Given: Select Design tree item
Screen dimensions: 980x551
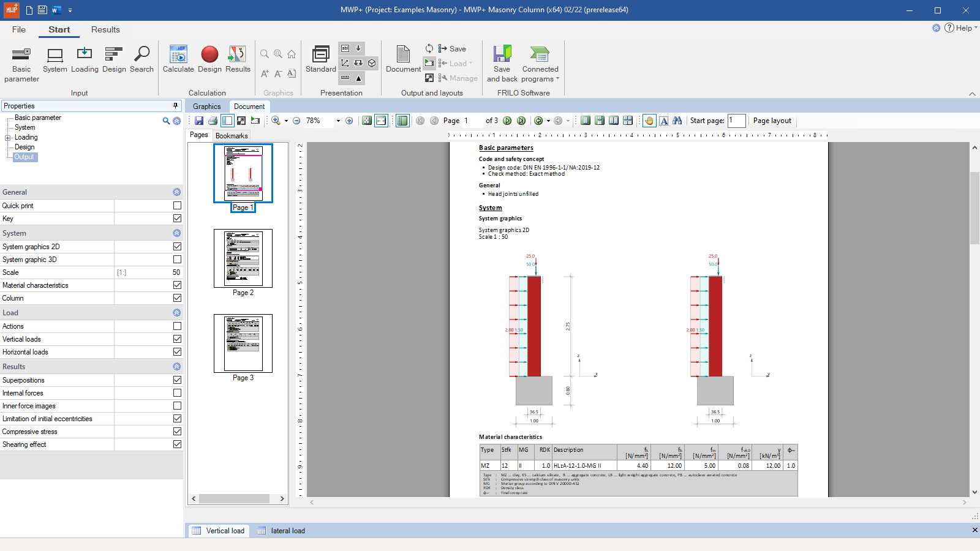Looking at the screenshot, I should click(x=24, y=147).
